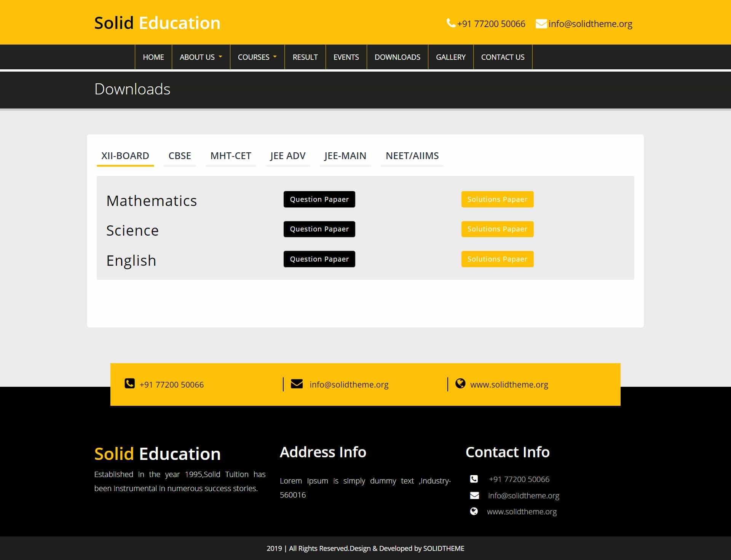Click the header phone number +91 77200 50066

[x=491, y=24]
